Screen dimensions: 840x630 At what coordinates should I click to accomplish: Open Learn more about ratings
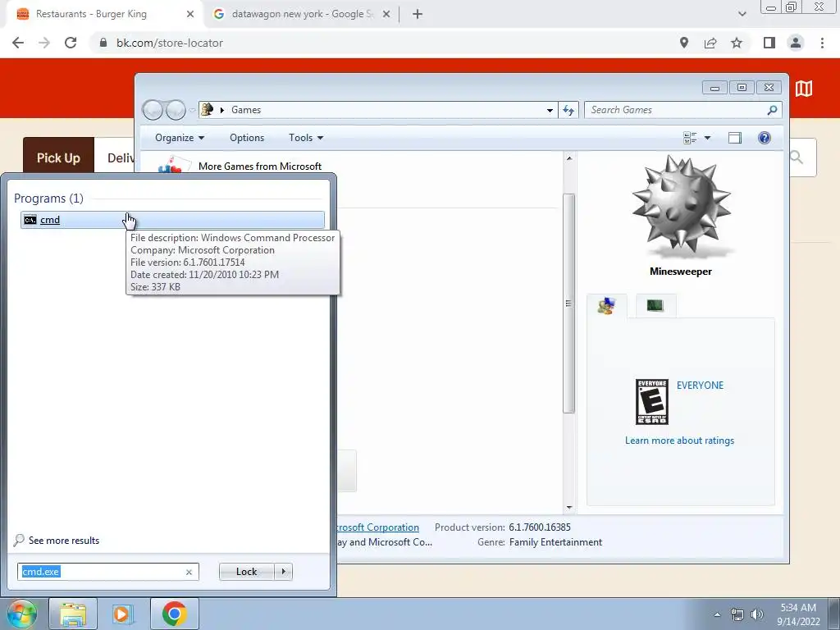point(679,441)
